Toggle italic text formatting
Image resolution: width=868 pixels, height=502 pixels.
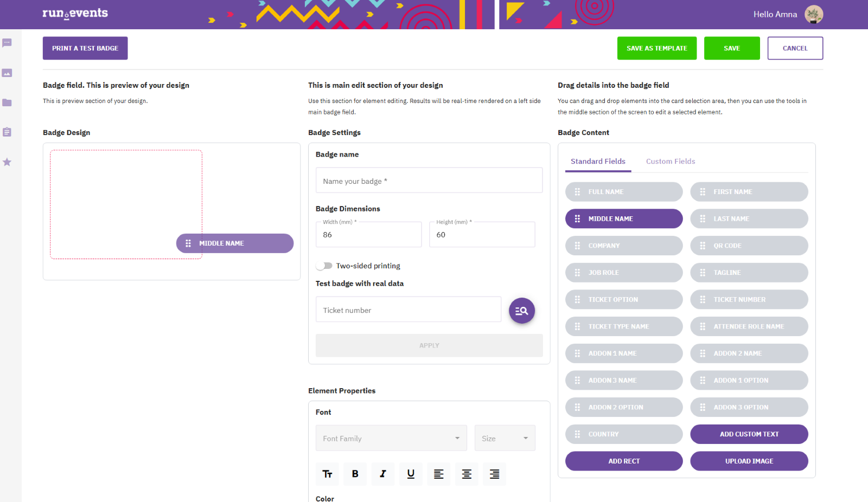click(x=383, y=474)
